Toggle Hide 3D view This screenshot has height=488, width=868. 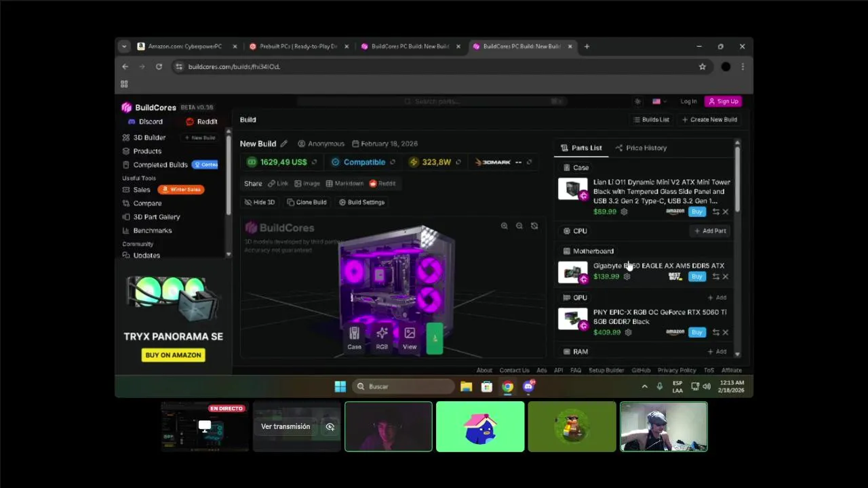click(x=260, y=202)
